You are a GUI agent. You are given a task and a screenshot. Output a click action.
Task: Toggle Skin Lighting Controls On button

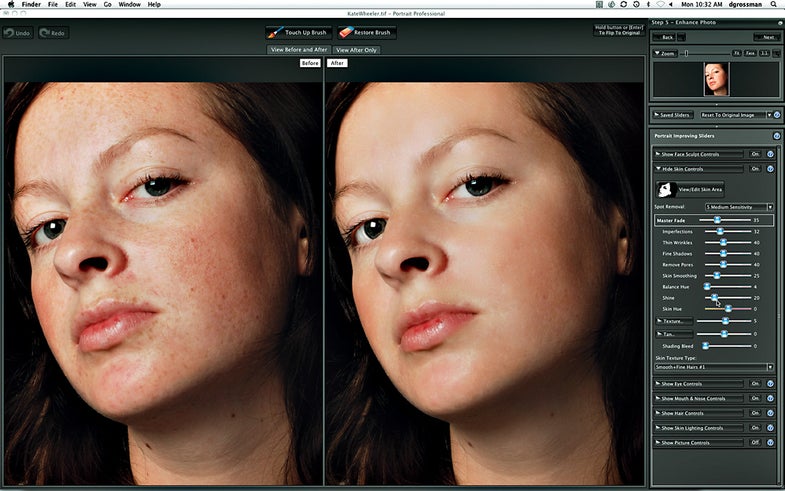click(755, 428)
